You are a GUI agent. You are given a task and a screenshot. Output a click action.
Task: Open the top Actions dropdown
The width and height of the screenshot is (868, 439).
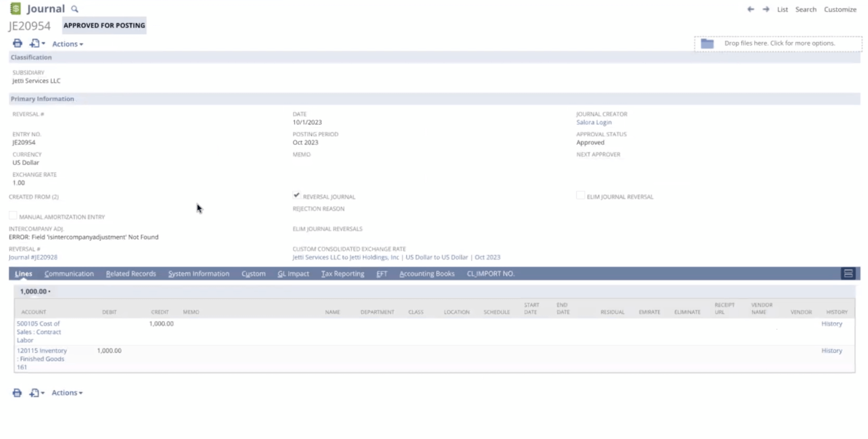(x=67, y=44)
